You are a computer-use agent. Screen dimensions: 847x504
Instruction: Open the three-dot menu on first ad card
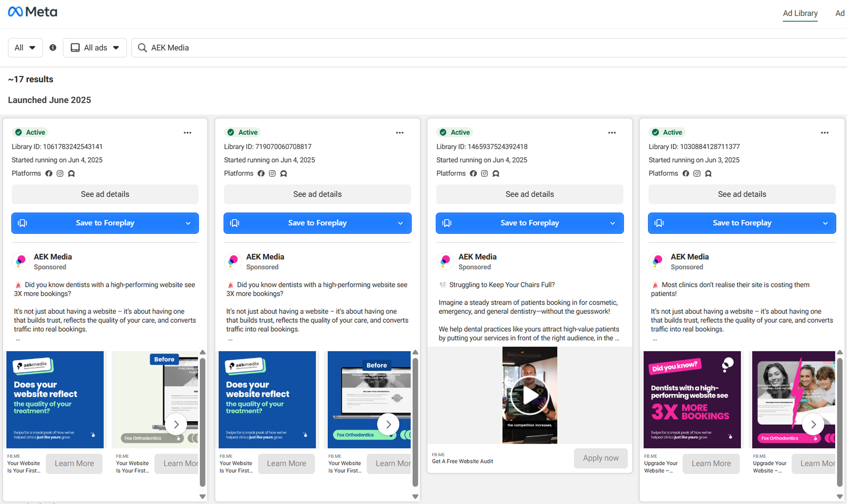[187, 132]
